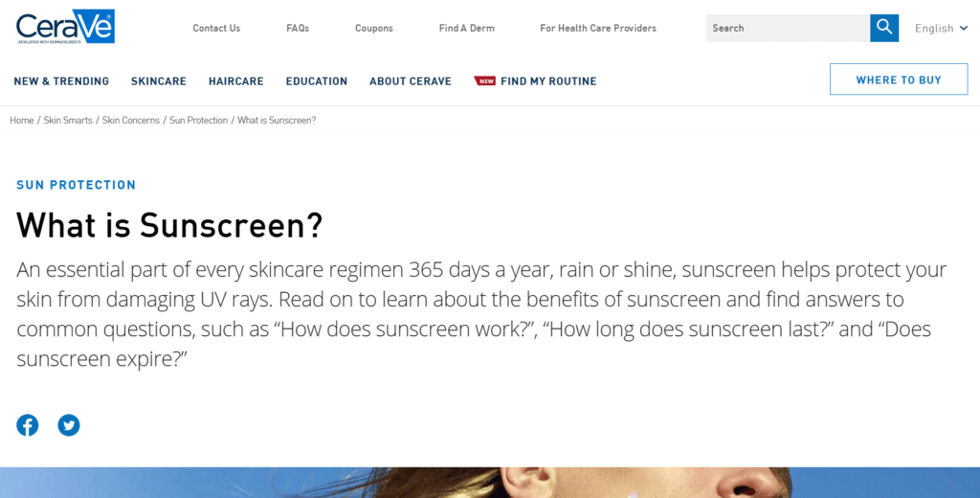The height and width of the screenshot is (498, 980).
Task: Click the hero image of woman's face
Action: tap(490, 483)
